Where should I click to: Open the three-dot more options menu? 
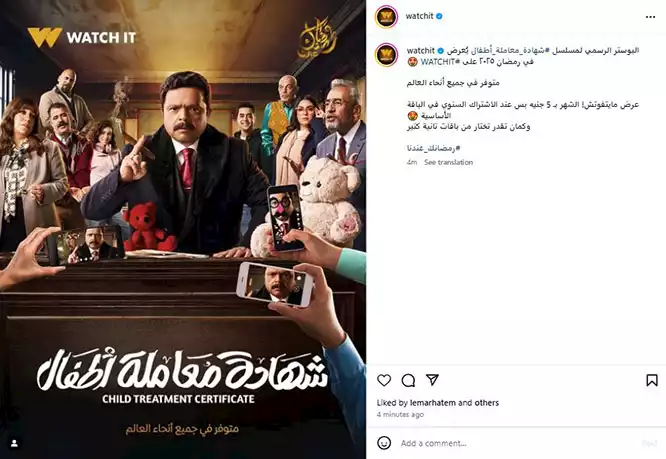[x=650, y=17]
